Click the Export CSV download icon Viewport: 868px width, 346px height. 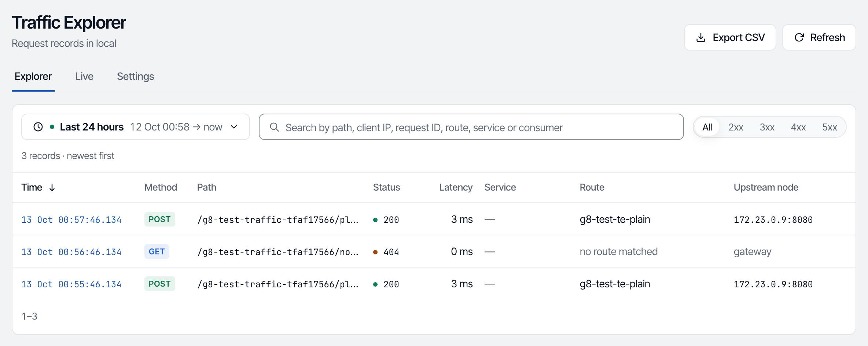700,37
